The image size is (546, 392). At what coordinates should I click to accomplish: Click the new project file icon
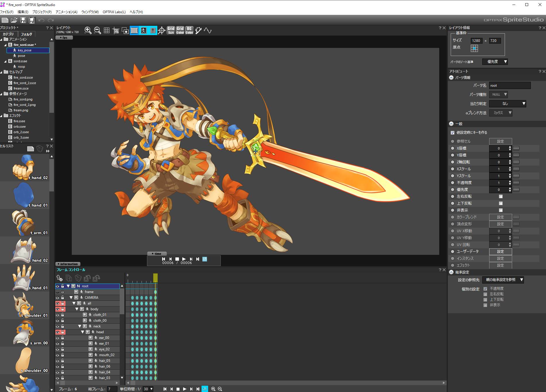click(x=5, y=20)
